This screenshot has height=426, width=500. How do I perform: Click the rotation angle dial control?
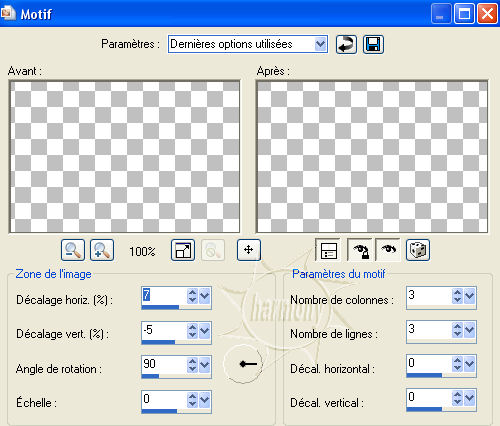pos(243,364)
